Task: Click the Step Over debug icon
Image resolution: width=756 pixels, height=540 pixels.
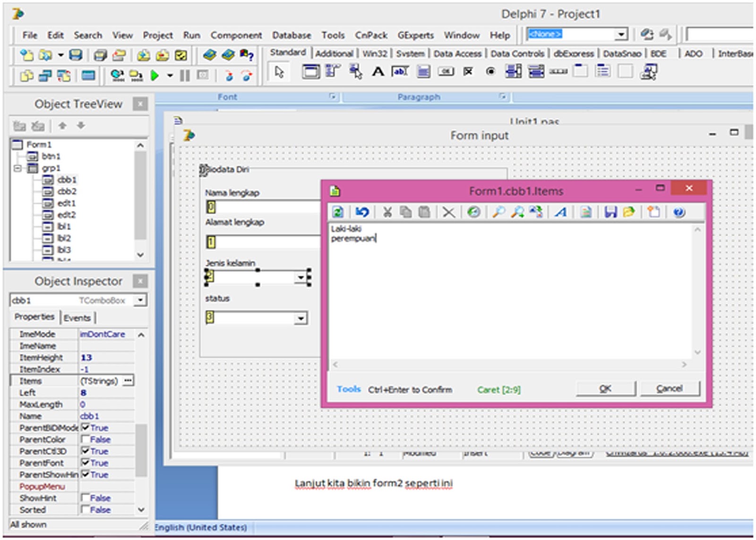Action: (247, 76)
